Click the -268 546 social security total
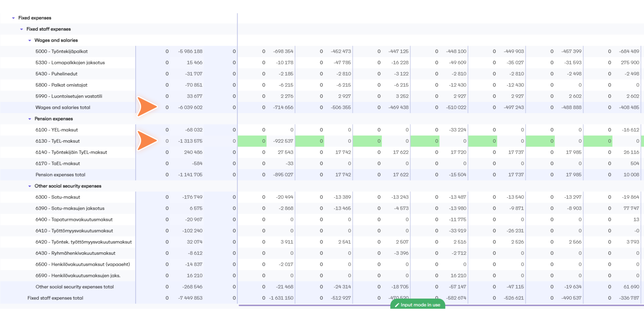Image resolution: width=644 pixels, height=322 pixels. [192, 287]
